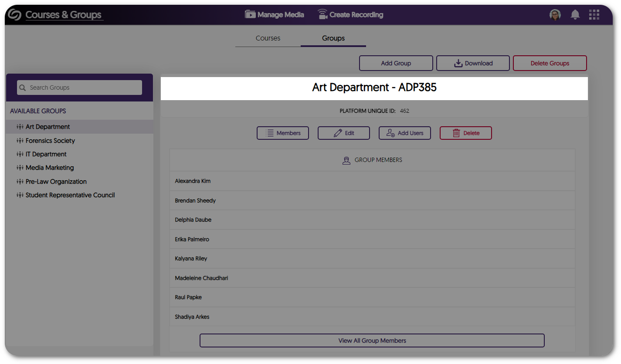Open the notifications bell
621x364 pixels.
575,15
